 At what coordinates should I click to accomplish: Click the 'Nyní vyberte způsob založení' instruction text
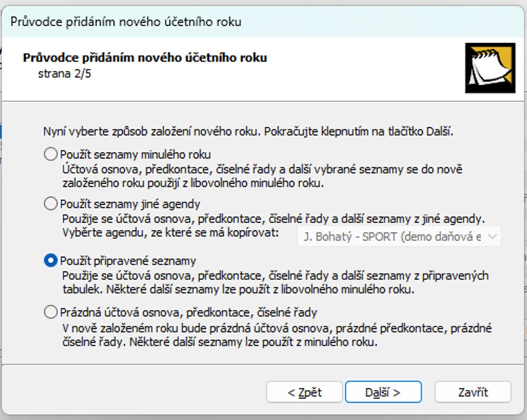coord(248,131)
